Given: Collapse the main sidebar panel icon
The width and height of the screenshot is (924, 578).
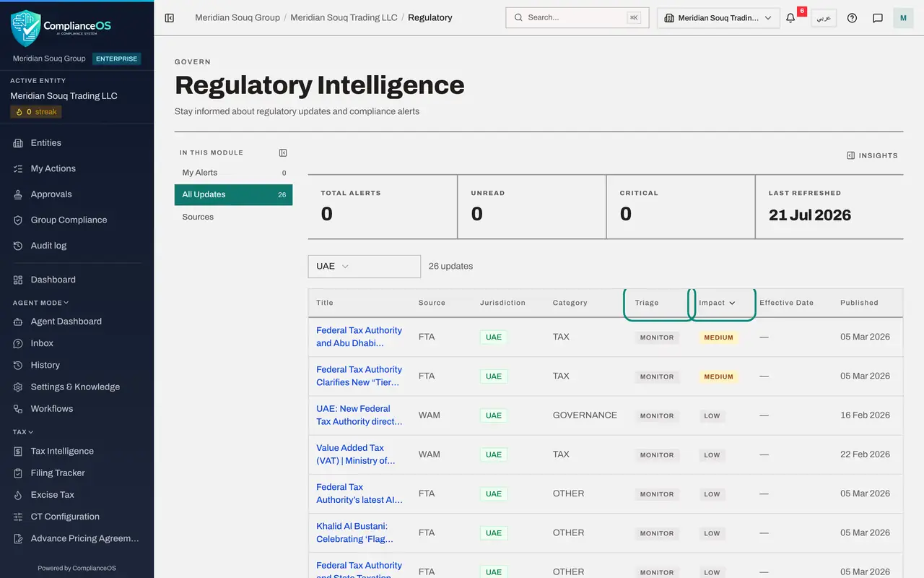Looking at the screenshot, I should 170,17.
